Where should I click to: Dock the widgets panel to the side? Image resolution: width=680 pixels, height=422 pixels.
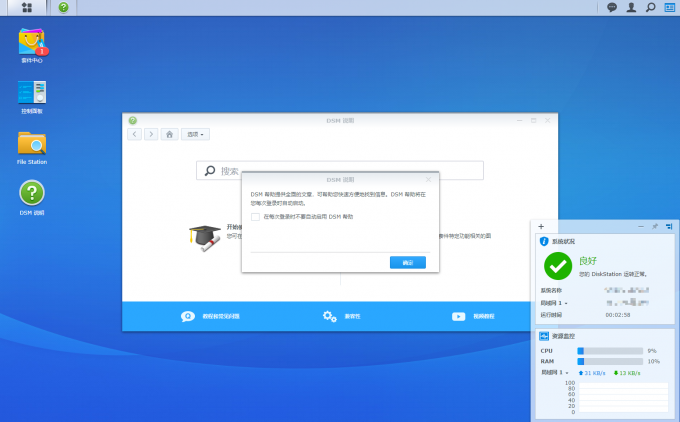(669, 226)
